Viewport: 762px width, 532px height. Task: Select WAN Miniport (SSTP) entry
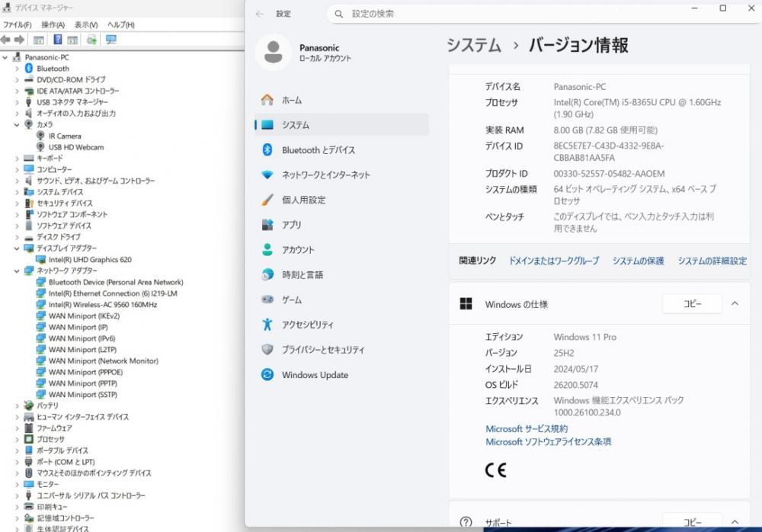click(x=82, y=395)
